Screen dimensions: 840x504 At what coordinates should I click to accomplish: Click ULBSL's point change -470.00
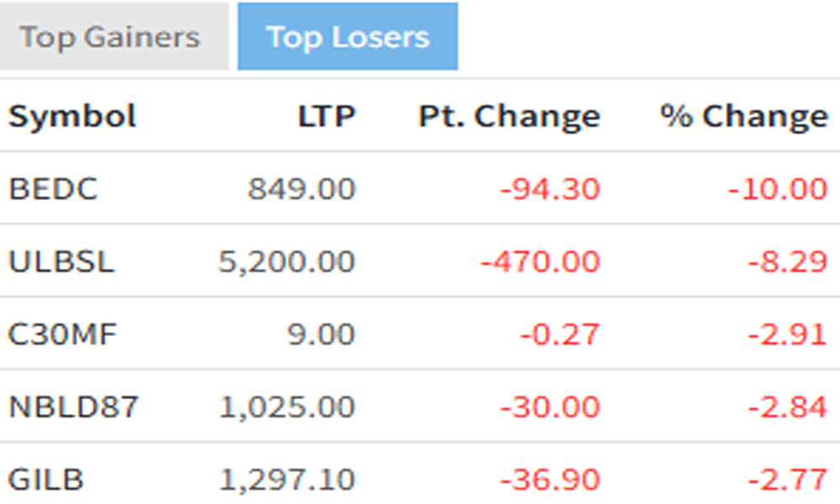tap(540, 262)
